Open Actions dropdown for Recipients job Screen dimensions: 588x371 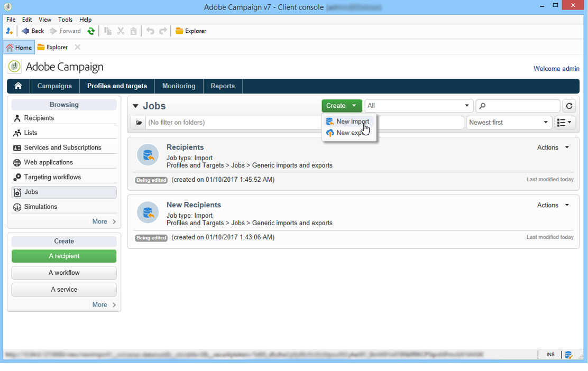pos(553,147)
